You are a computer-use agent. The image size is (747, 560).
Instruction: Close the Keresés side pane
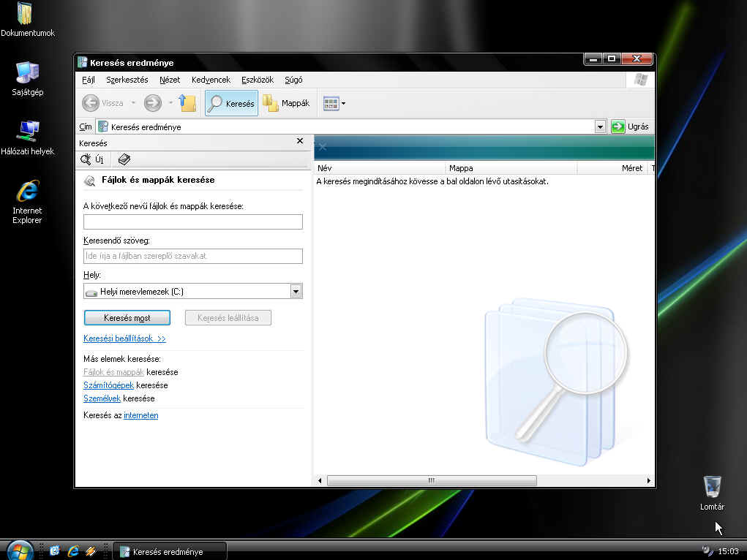coord(300,141)
